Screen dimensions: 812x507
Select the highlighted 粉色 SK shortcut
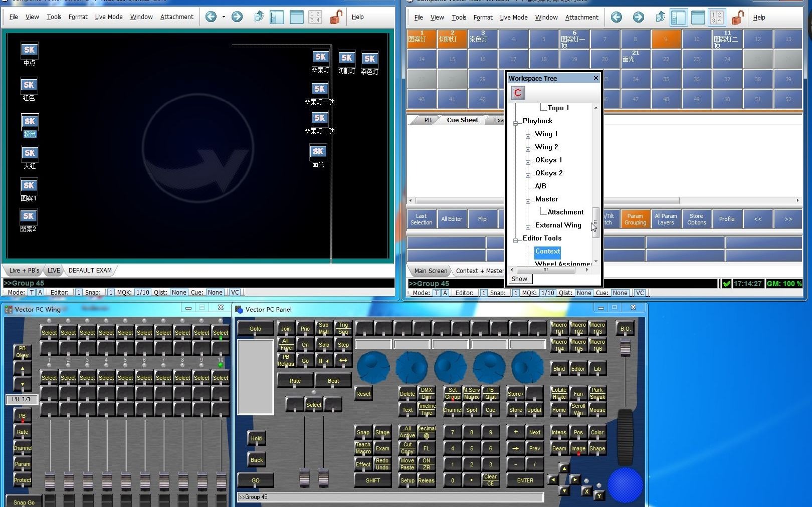coord(30,122)
